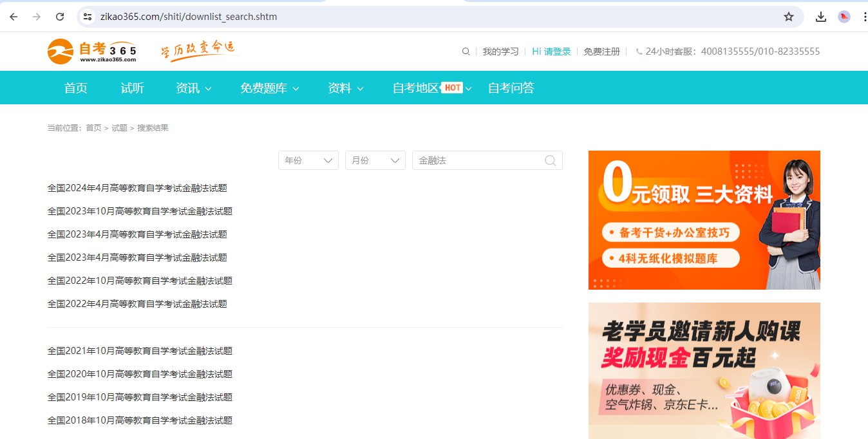Click the browser back arrow
Screen dimensions: 868x439
click(14, 17)
